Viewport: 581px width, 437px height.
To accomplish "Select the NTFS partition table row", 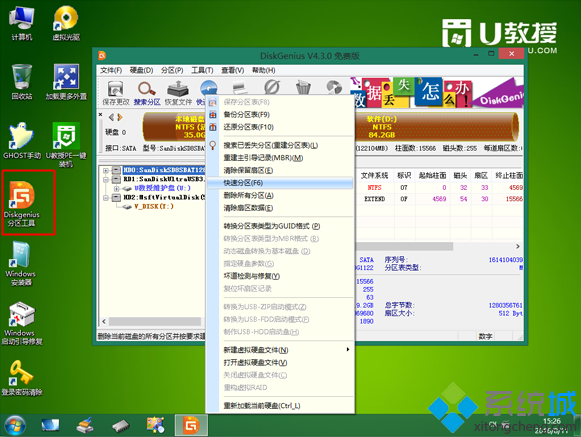I will pos(439,188).
